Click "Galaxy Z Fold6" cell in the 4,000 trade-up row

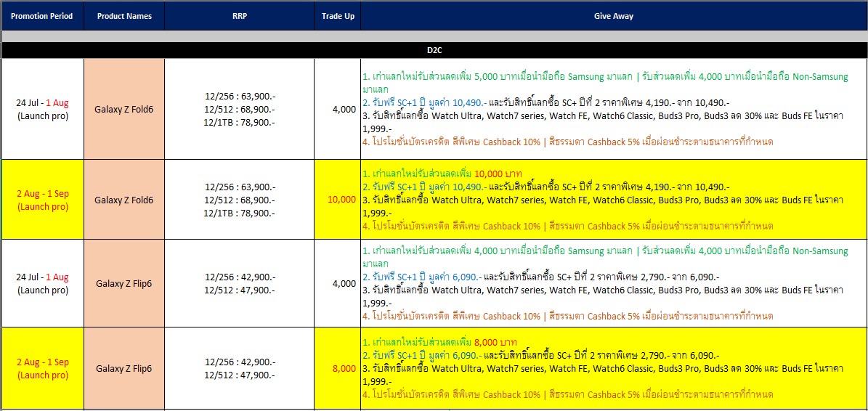(x=124, y=109)
